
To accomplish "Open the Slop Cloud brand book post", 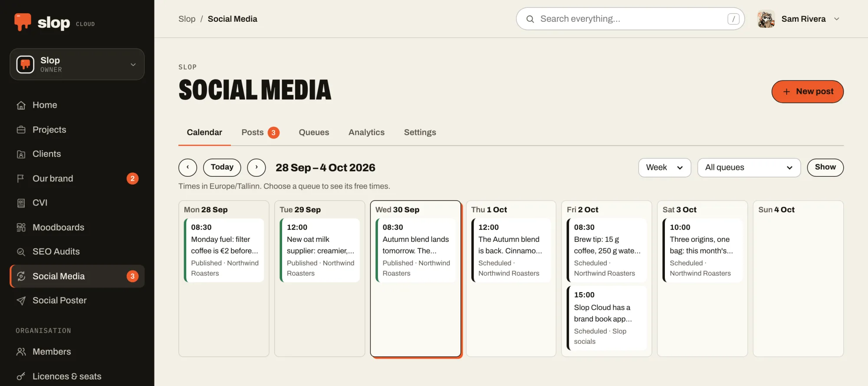I will (x=607, y=318).
